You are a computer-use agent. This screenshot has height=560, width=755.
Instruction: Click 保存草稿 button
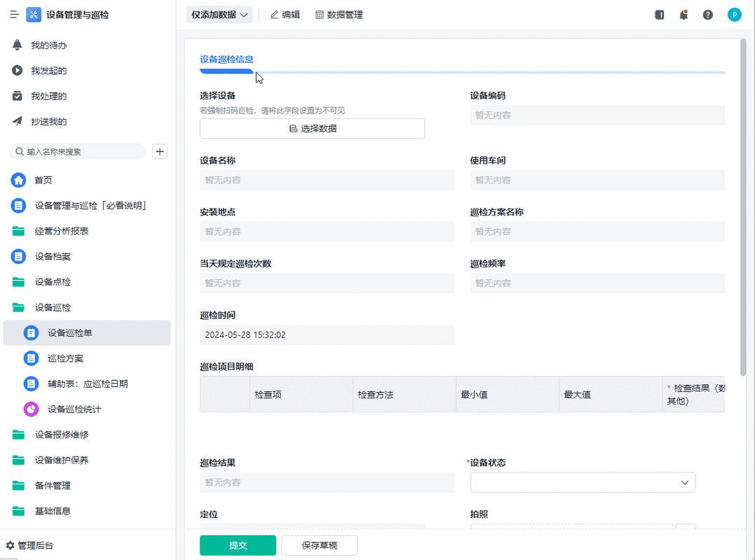(x=319, y=545)
